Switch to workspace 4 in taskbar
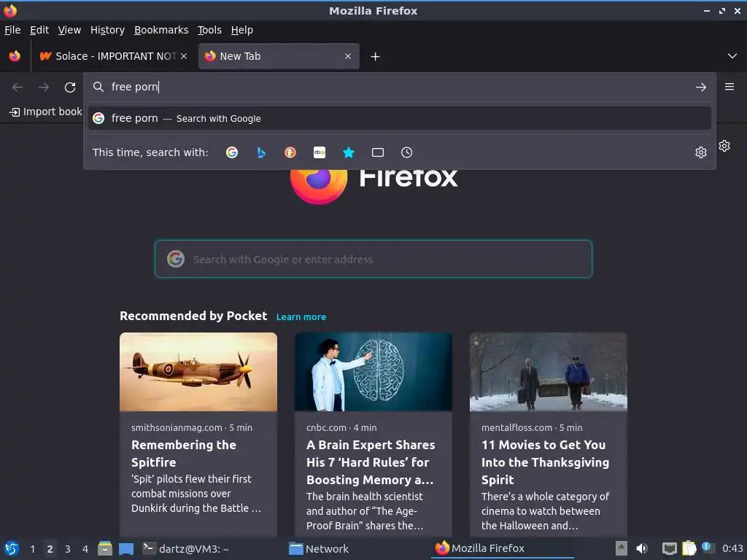This screenshot has height=560, width=747. click(85, 549)
